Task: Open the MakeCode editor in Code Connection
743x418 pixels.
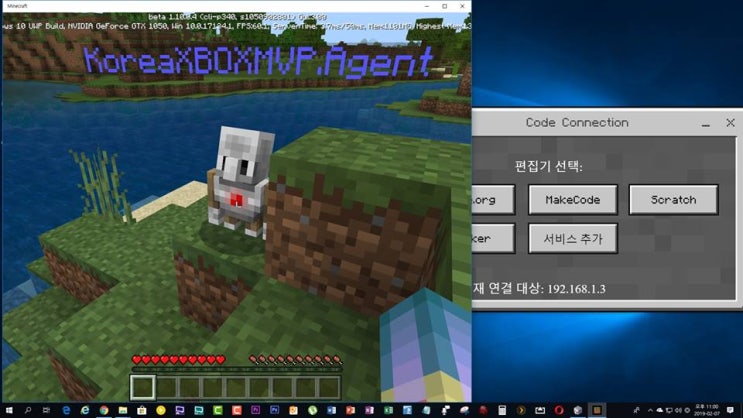Action: point(572,200)
